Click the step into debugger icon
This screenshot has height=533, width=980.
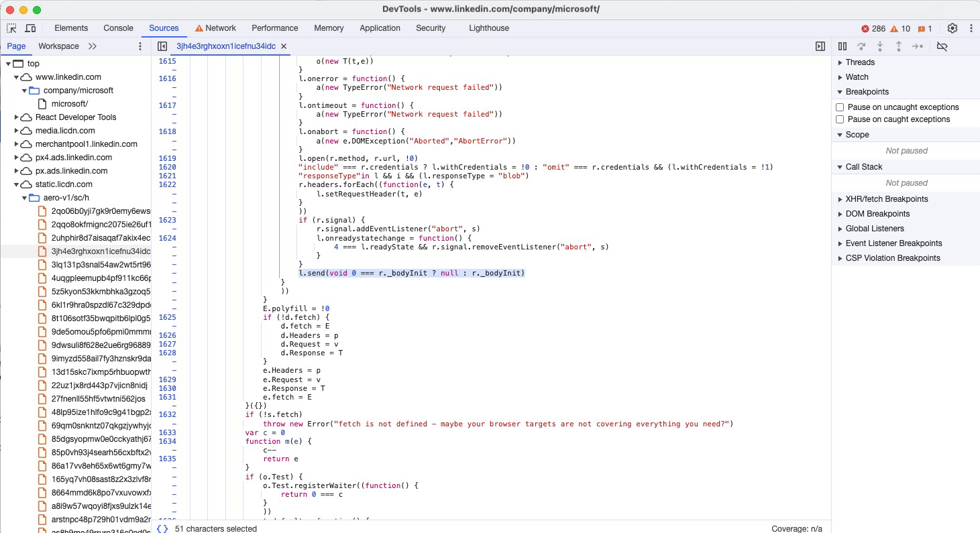pyautogui.click(x=880, y=46)
